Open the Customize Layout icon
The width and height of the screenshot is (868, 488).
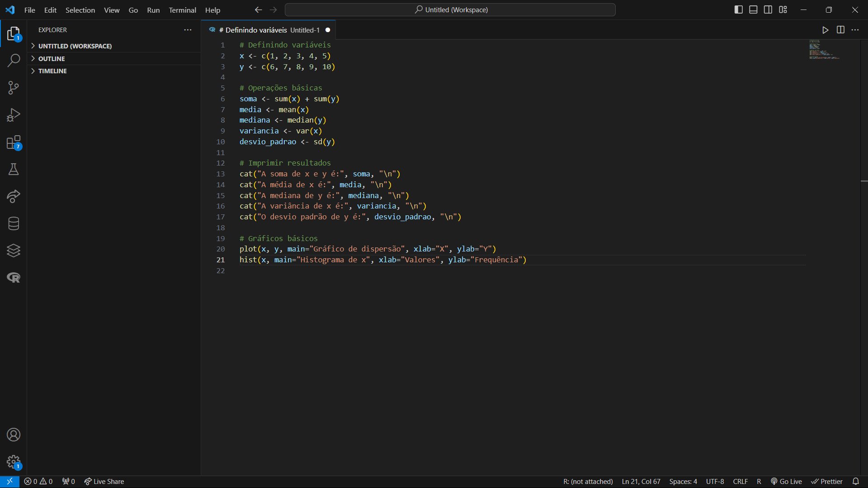point(783,9)
